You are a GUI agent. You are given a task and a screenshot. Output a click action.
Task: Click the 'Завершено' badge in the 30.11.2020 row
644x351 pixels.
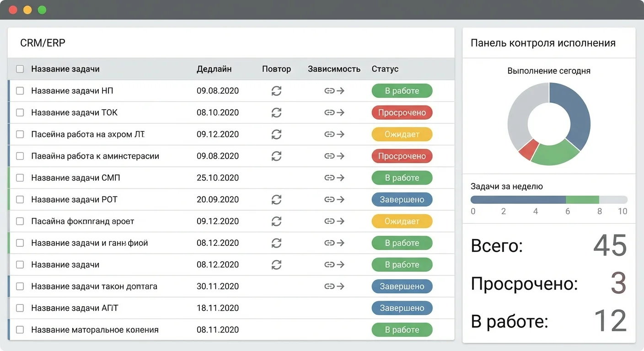(402, 286)
